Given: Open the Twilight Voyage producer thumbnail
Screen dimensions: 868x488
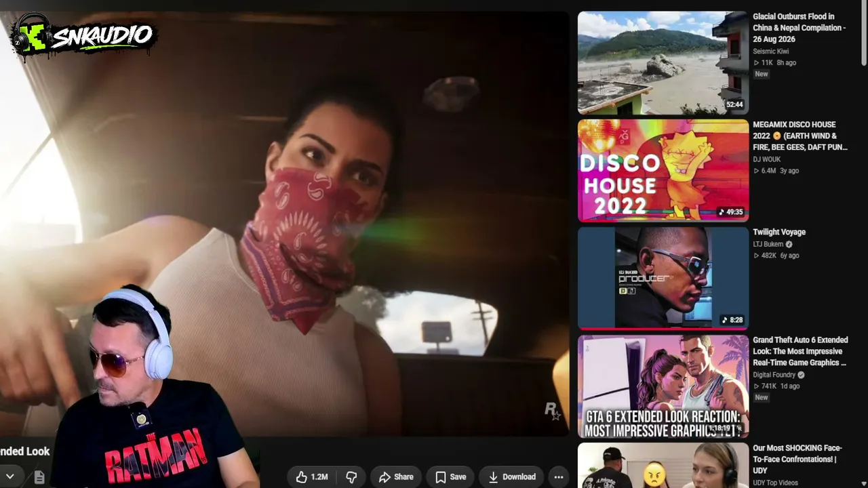Looking at the screenshot, I should pos(663,278).
